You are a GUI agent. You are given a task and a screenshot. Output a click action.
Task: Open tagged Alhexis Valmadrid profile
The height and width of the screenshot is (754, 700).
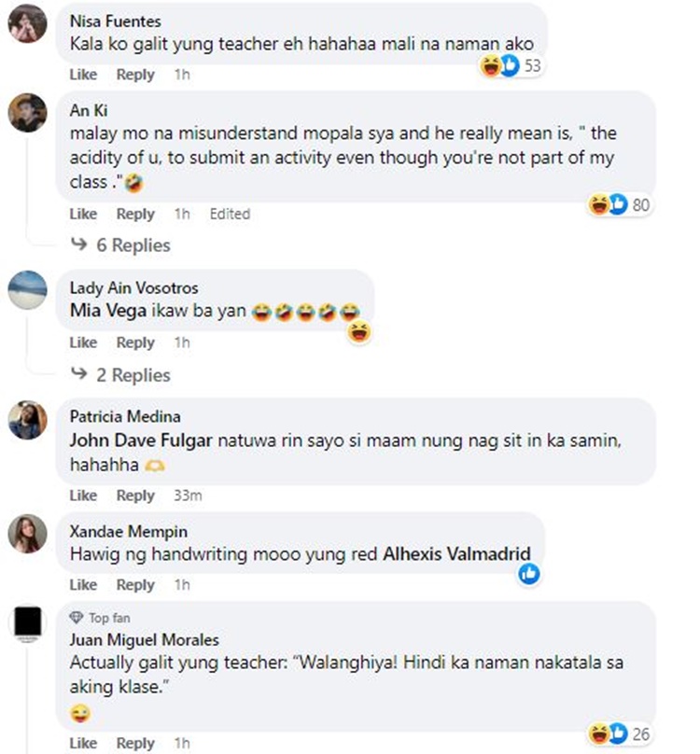point(456,554)
